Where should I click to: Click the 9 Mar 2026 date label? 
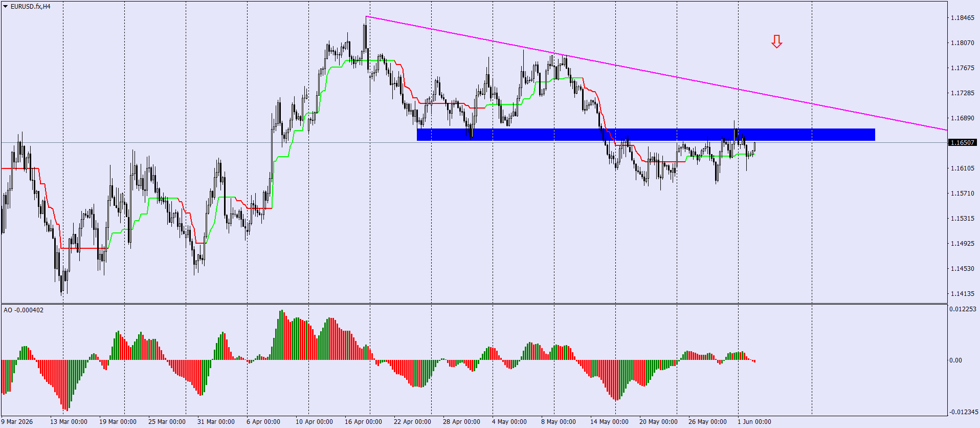(17, 422)
